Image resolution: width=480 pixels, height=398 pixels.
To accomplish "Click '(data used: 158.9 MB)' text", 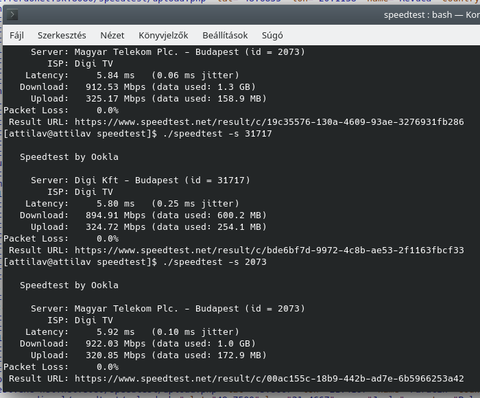I will click(x=209, y=99).
